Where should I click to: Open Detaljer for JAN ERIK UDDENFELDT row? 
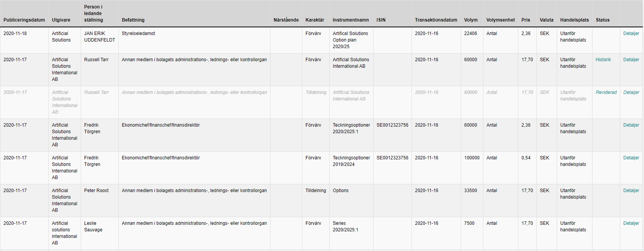631,33
